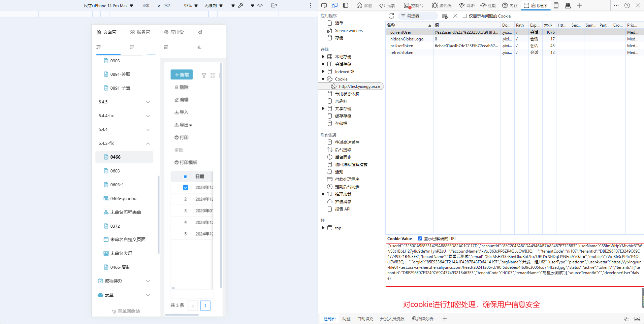Expand the 6.4.5 folder
The image size is (644, 324).
(148, 102)
